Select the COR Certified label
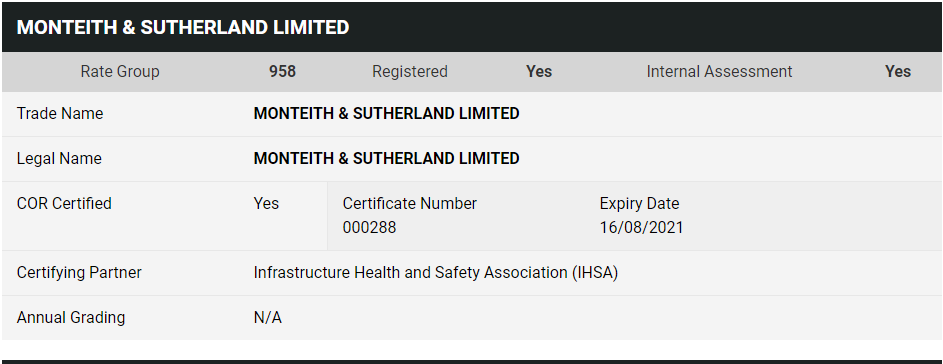The width and height of the screenshot is (943, 364). pyautogui.click(x=64, y=203)
